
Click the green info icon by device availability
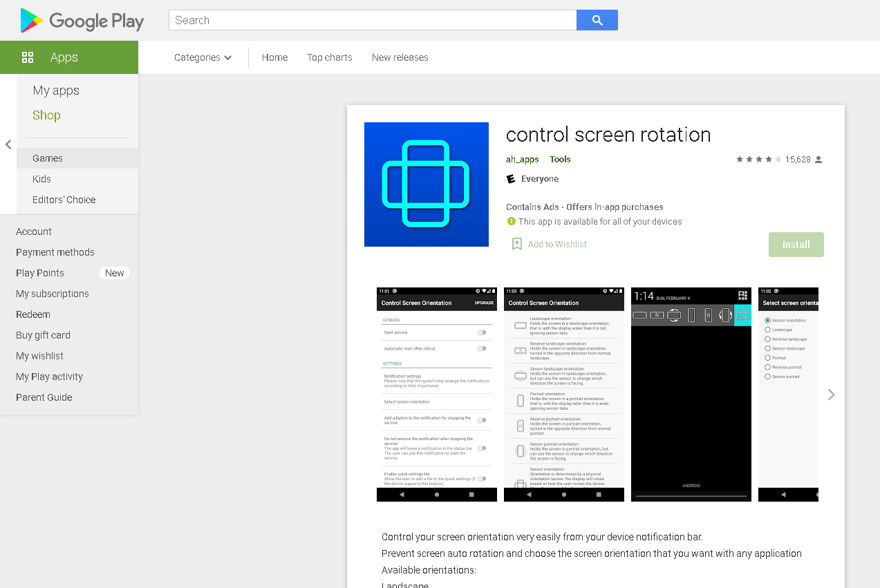pos(511,221)
